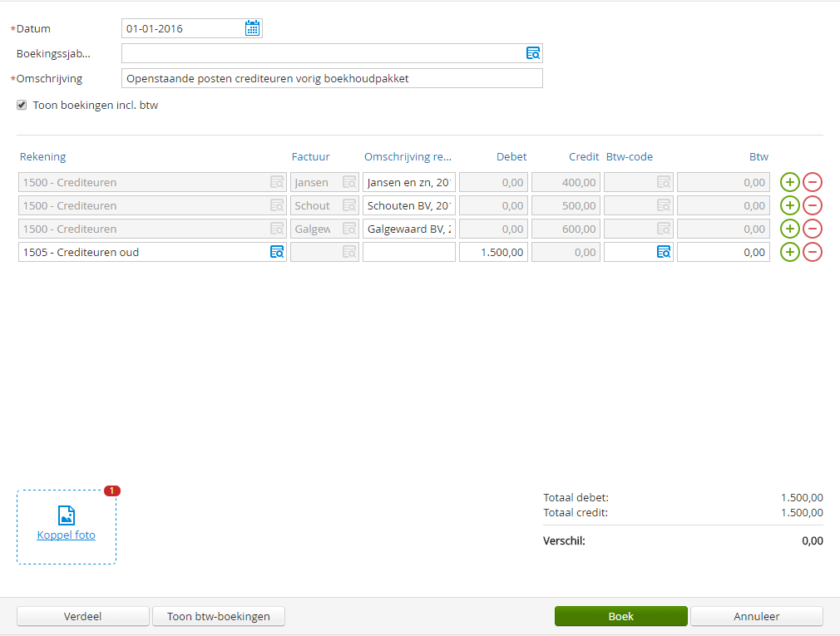Sort by the Rekening column header

tap(42, 157)
